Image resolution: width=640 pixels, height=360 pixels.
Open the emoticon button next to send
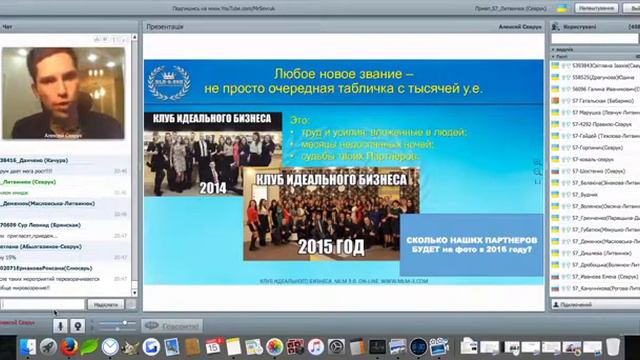click(x=131, y=304)
